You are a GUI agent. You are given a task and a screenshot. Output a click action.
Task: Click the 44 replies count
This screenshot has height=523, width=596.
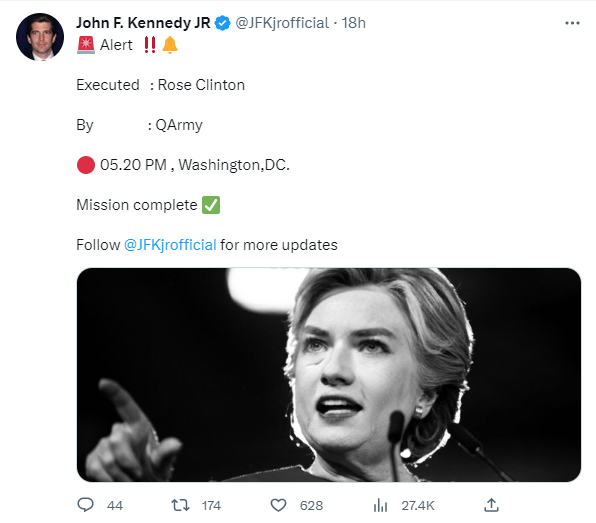pyautogui.click(x=115, y=506)
